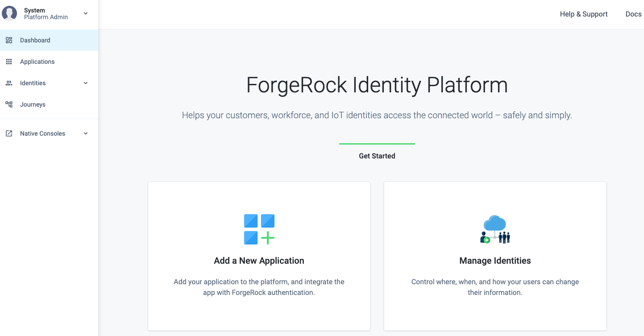Click the Journeys tree icon in sidebar
The image size is (644, 336).
9,104
